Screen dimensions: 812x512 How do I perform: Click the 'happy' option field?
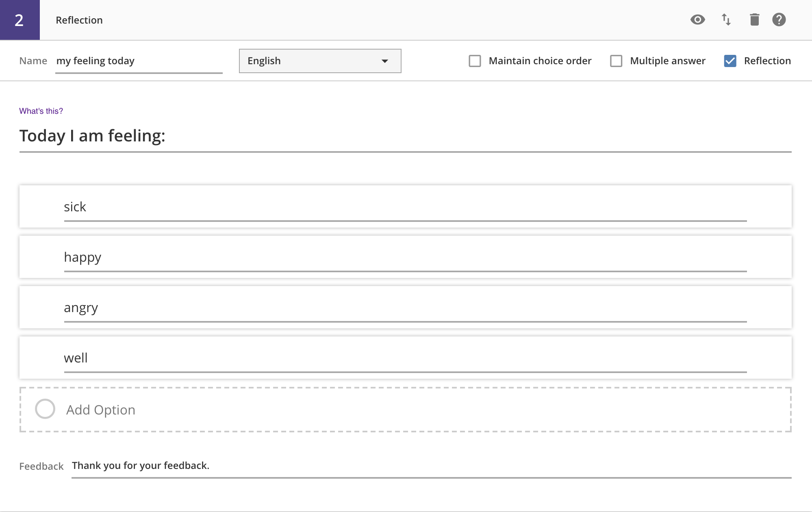(x=405, y=258)
